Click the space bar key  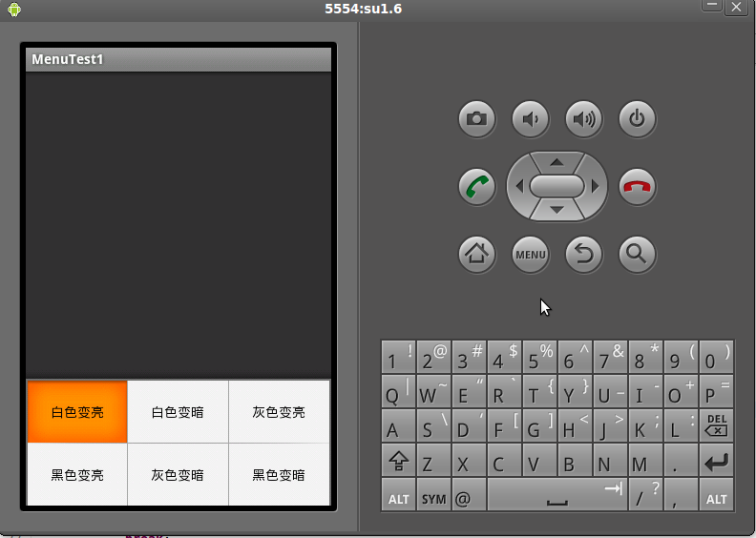557,495
